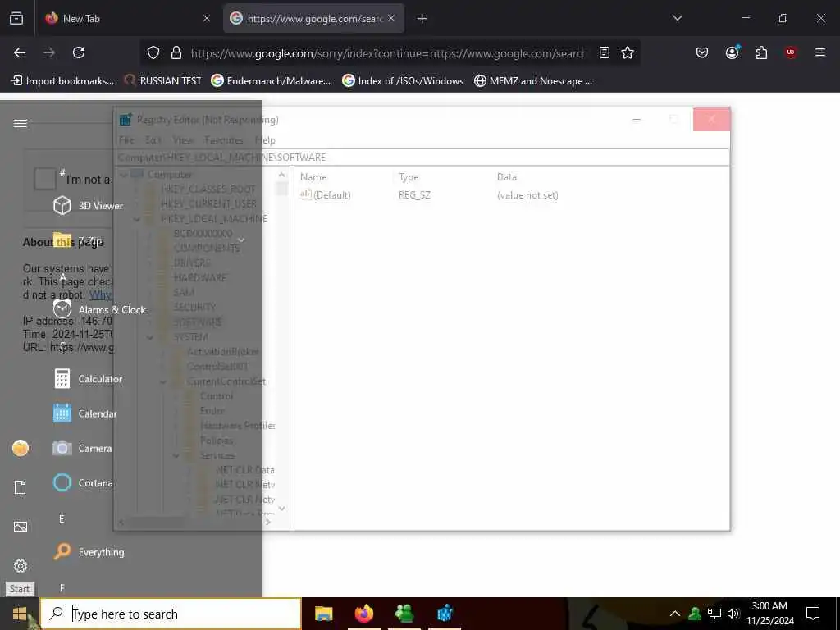Select HARDWARE key in registry tree
Screen dimensions: 840x630
coord(200,278)
